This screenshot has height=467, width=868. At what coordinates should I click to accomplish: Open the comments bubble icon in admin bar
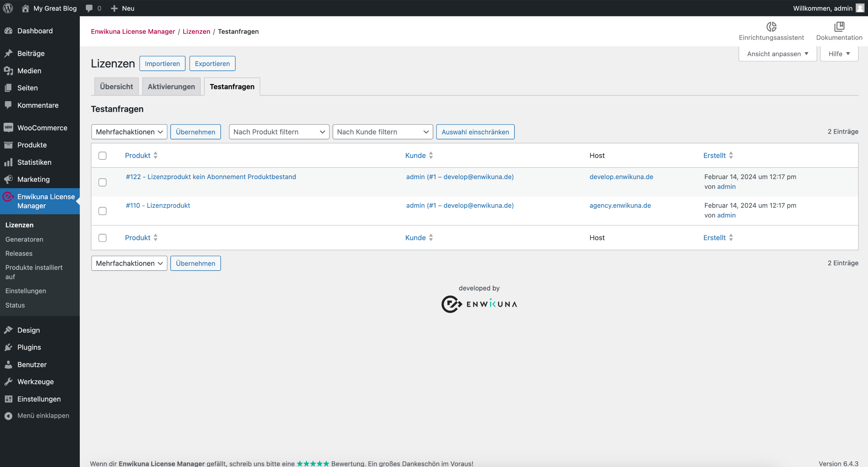pyautogui.click(x=89, y=8)
